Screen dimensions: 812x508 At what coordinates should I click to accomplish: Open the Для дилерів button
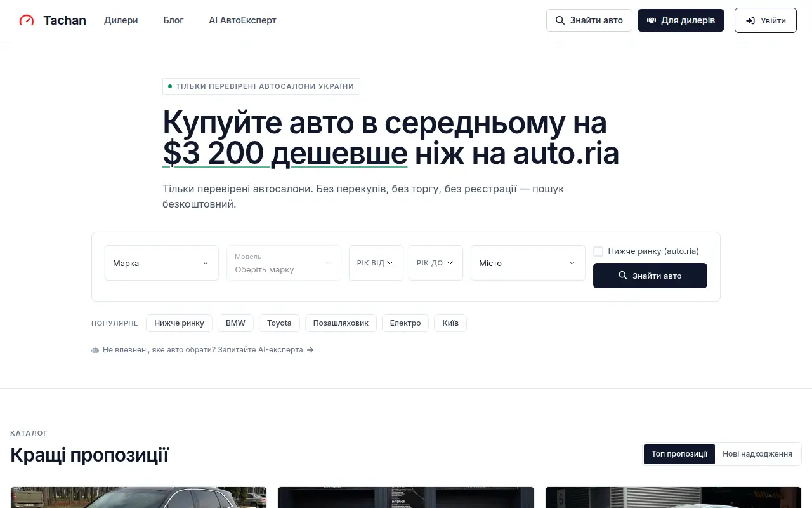click(x=681, y=20)
